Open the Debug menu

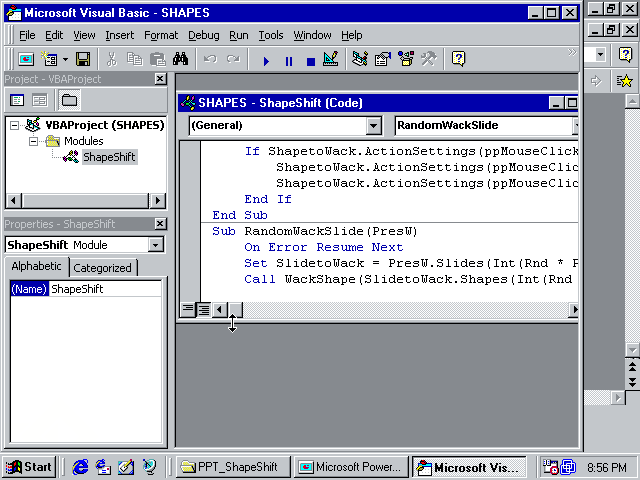(203, 36)
